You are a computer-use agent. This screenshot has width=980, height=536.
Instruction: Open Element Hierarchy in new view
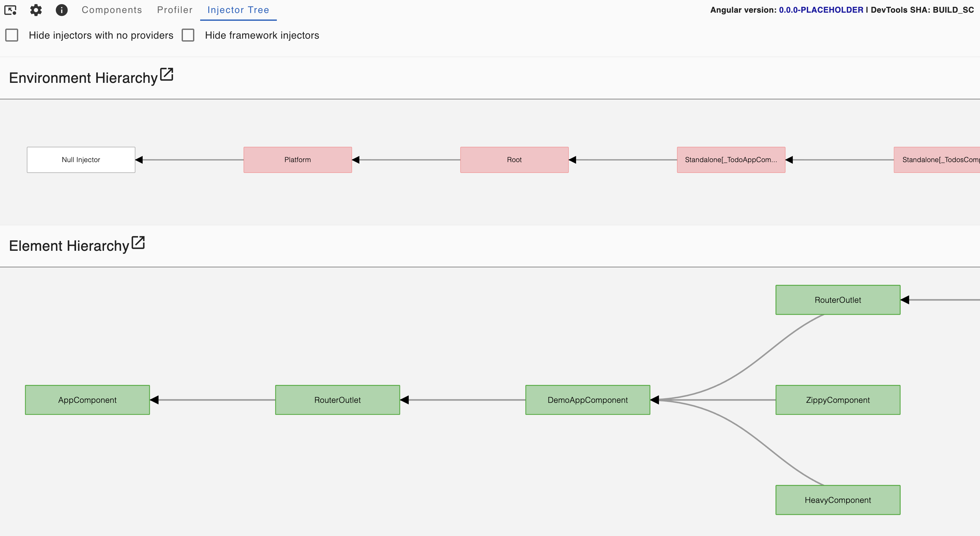pos(138,242)
